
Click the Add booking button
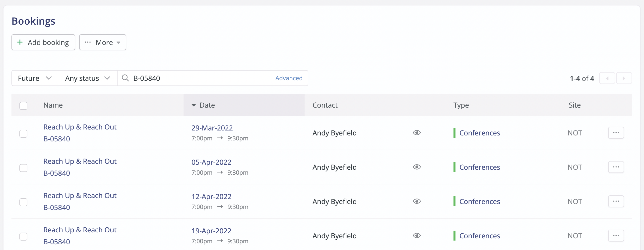tap(43, 42)
